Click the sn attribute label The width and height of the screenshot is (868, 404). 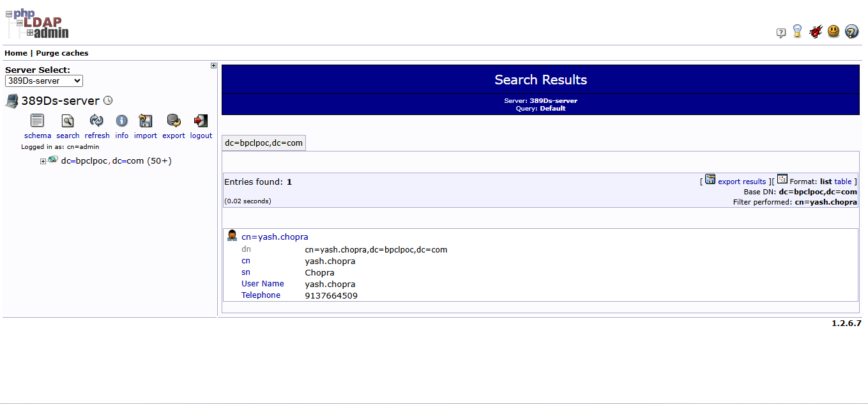tap(246, 272)
